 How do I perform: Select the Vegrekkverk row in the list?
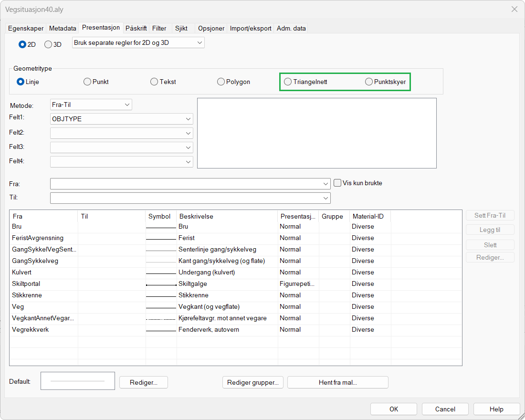point(31,330)
